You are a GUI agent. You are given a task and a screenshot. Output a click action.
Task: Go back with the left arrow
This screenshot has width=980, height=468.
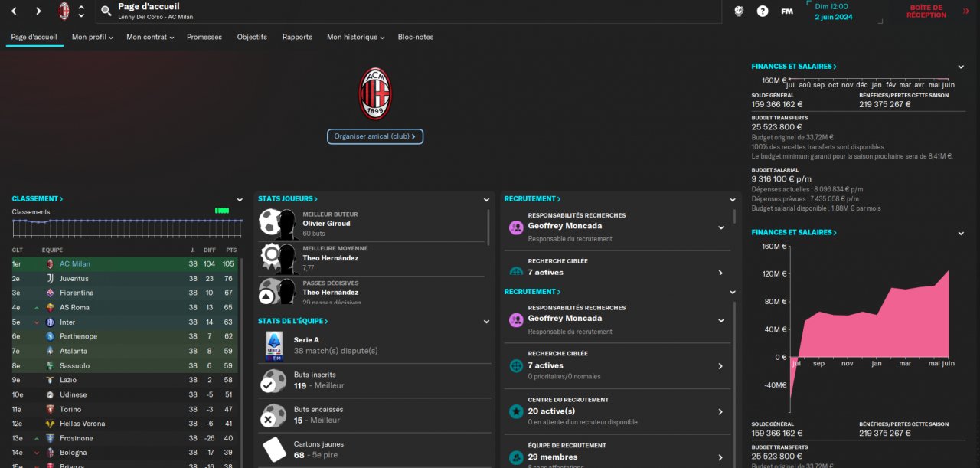click(15, 11)
